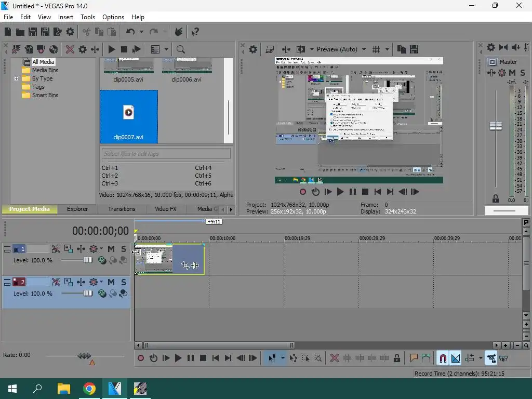Solo video track 2
This screenshot has height=399, width=532.
tap(124, 282)
